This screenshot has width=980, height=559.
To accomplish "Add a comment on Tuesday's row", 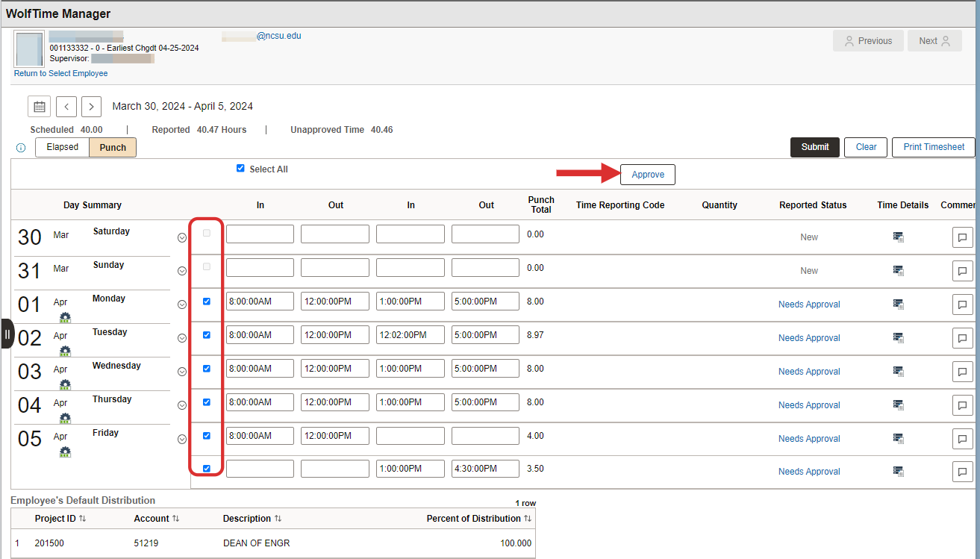I will 962,338.
